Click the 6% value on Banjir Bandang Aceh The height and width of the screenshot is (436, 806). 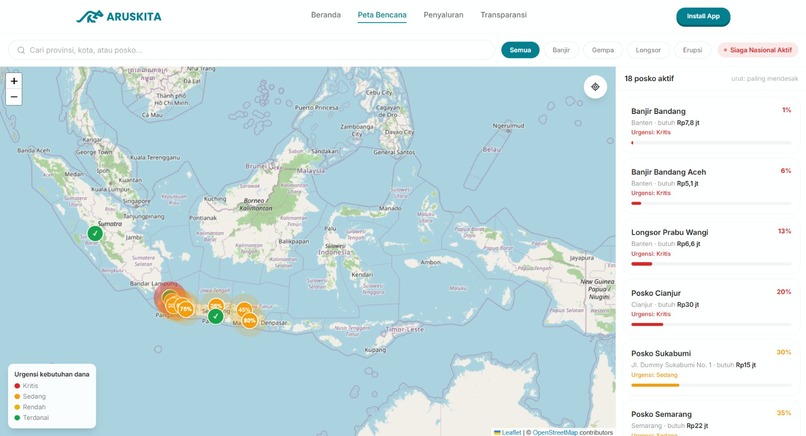pyautogui.click(x=786, y=171)
